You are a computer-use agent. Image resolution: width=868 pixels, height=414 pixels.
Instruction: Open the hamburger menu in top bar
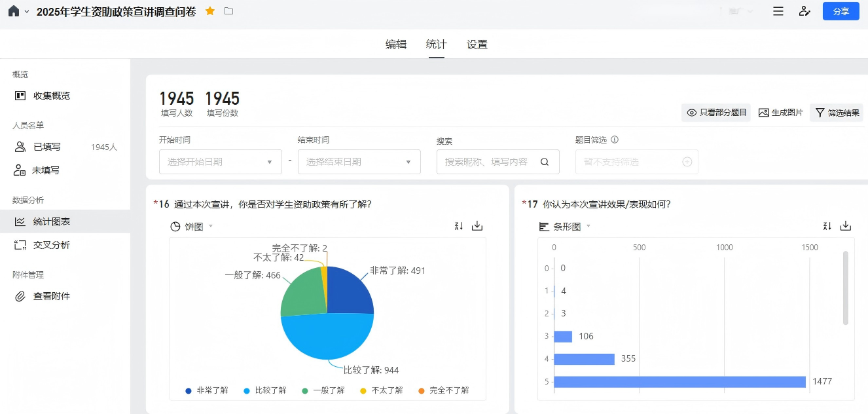[x=778, y=11]
